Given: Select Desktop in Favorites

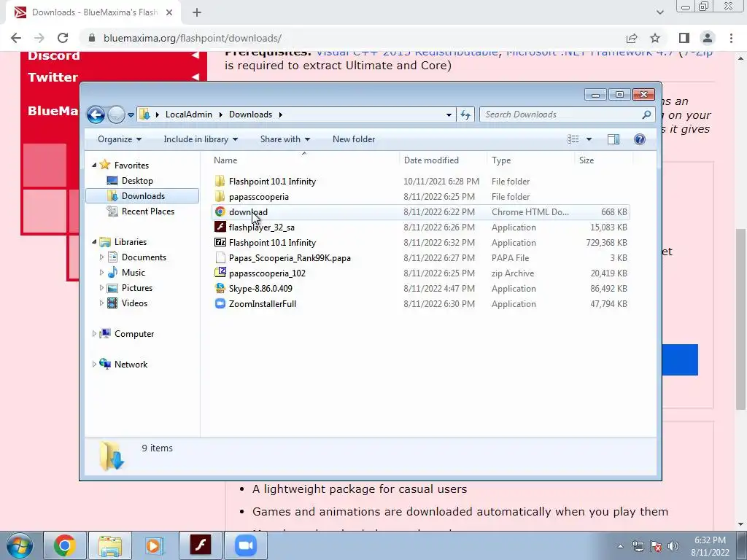Looking at the screenshot, I should [x=137, y=181].
